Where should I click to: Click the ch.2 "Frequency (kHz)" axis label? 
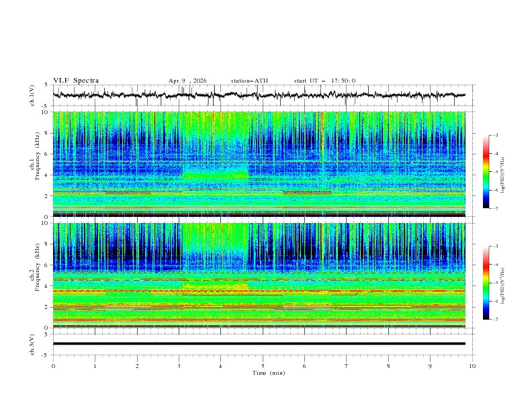[38, 267]
